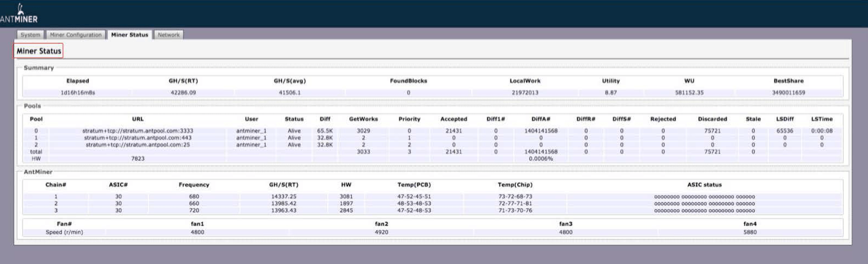The width and height of the screenshot is (868, 264).
Task: Click the HW error count 7823
Action: pyautogui.click(x=138, y=159)
